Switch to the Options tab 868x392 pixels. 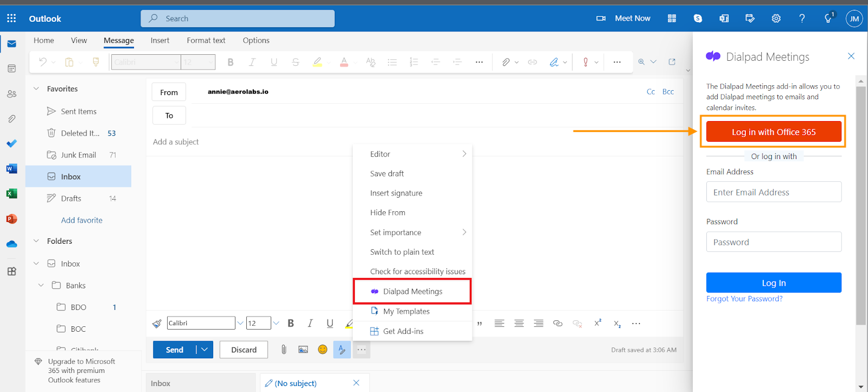[x=256, y=40]
